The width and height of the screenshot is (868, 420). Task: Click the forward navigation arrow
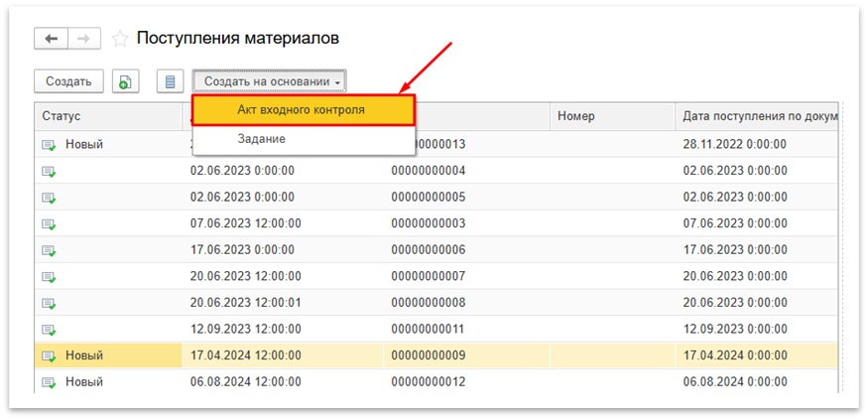[83, 39]
